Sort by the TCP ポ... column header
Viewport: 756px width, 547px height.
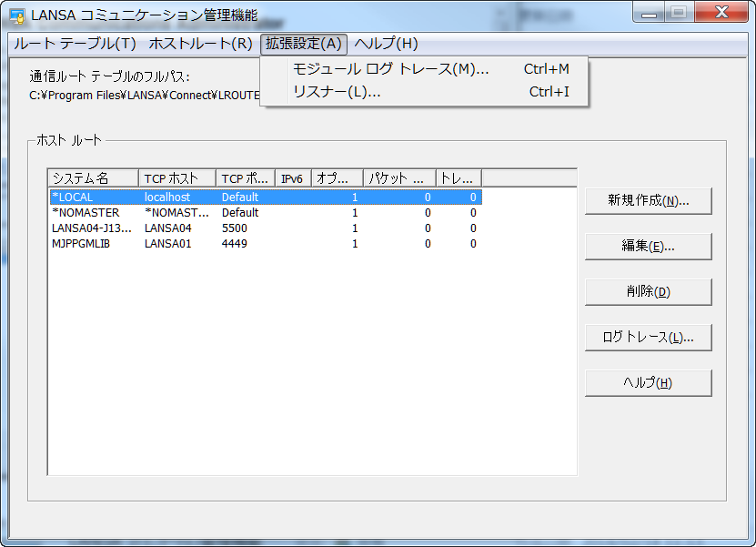pyautogui.click(x=246, y=178)
